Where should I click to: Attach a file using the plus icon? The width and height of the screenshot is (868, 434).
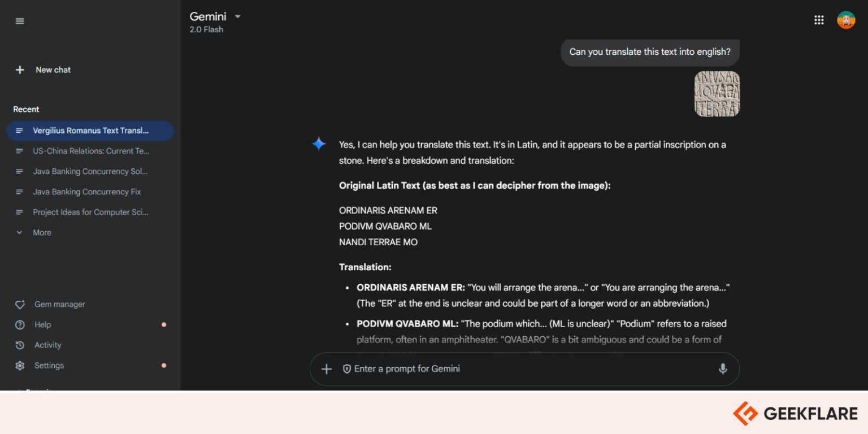[326, 368]
